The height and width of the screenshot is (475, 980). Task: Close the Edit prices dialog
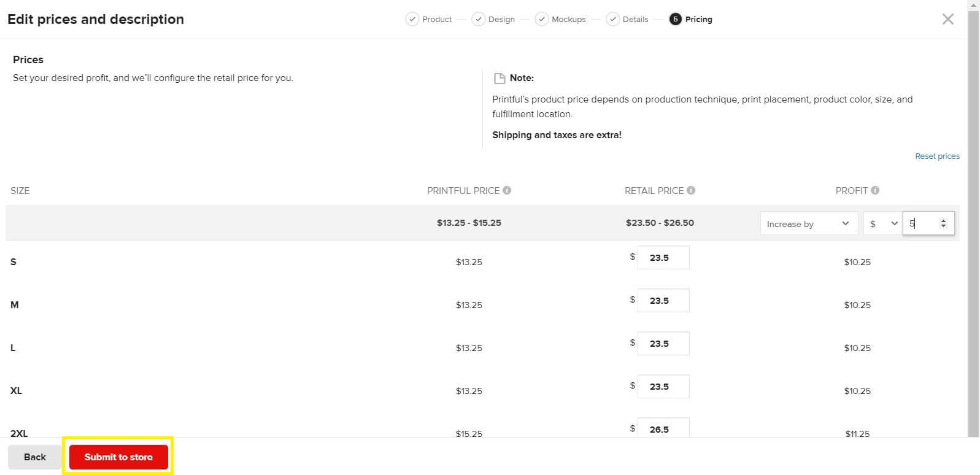pyautogui.click(x=947, y=19)
